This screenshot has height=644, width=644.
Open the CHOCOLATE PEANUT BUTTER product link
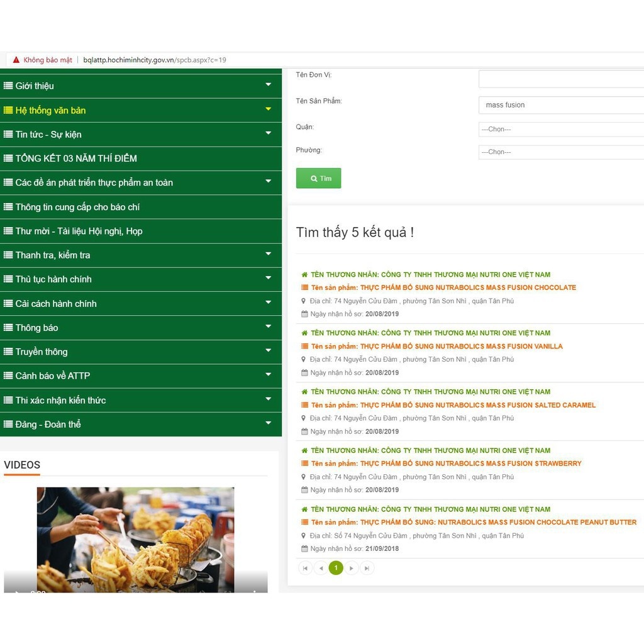pos(474,522)
